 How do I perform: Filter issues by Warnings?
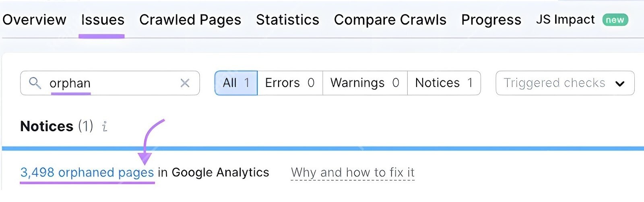(x=365, y=83)
